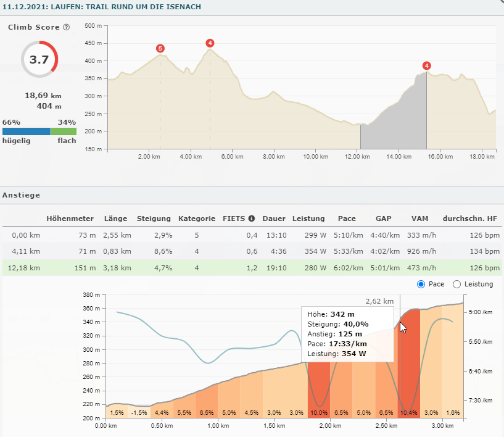Click the category 4 marker near 5 km

210,43
